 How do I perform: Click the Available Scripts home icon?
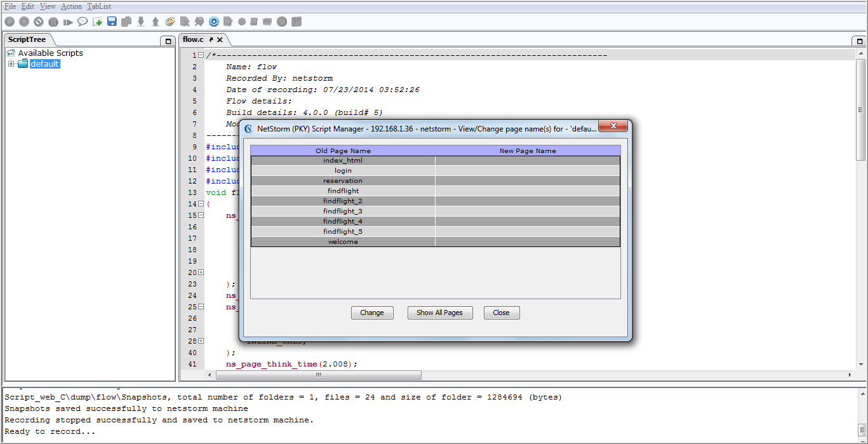point(11,53)
